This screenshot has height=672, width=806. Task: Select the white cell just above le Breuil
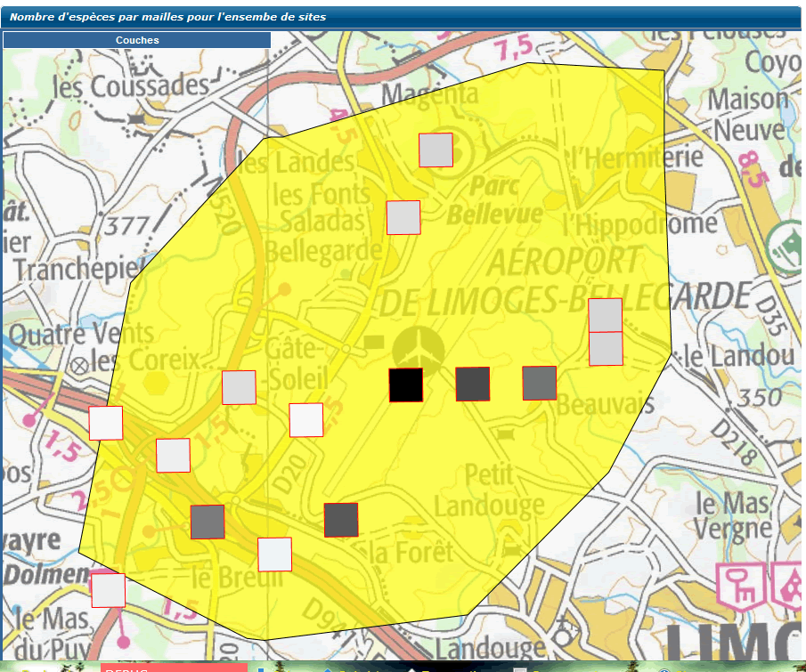coord(275,555)
